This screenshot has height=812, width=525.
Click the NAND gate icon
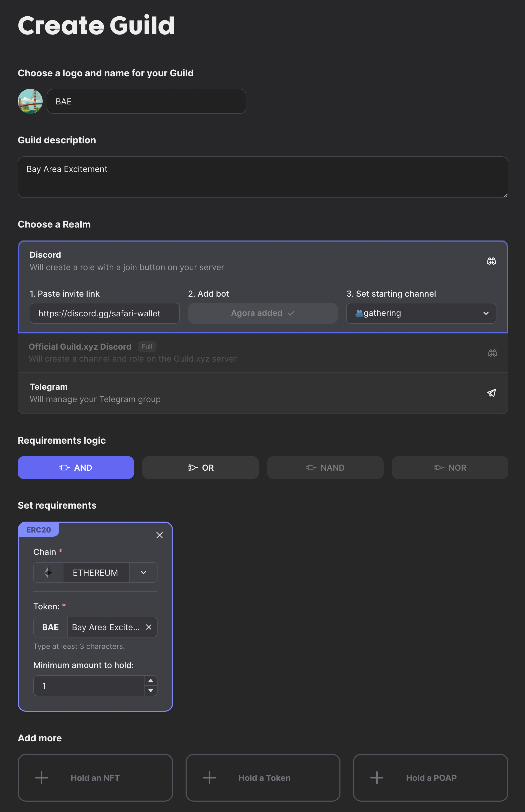[x=311, y=468]
